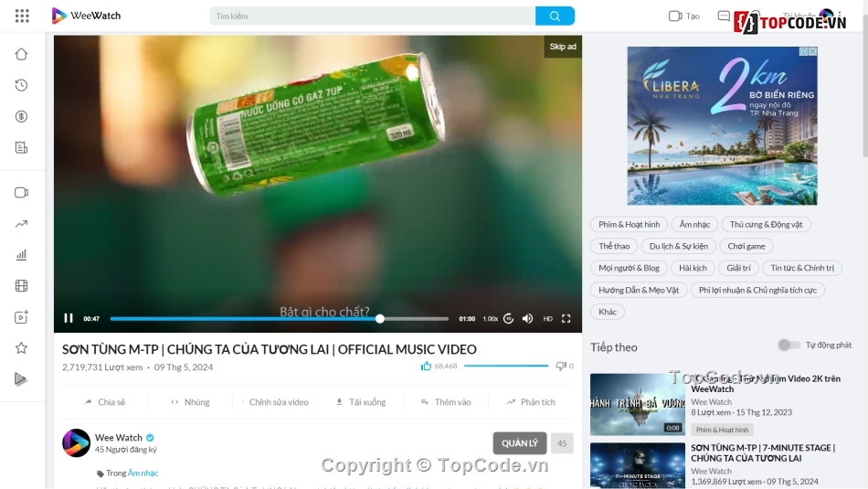Select the Mọi người & Blog chip
The image size is (868, 489).
tap(629, 268)
